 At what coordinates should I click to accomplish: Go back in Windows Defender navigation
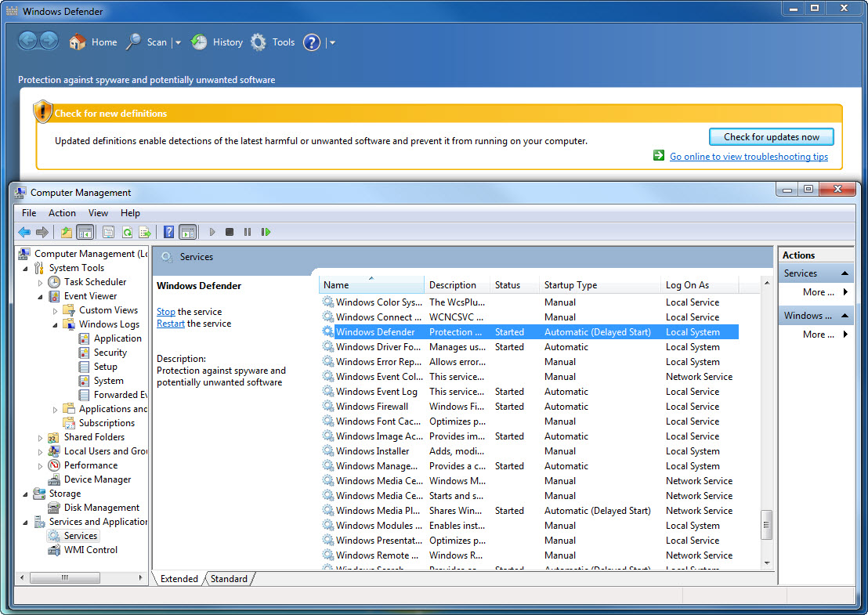pos(27,42)
